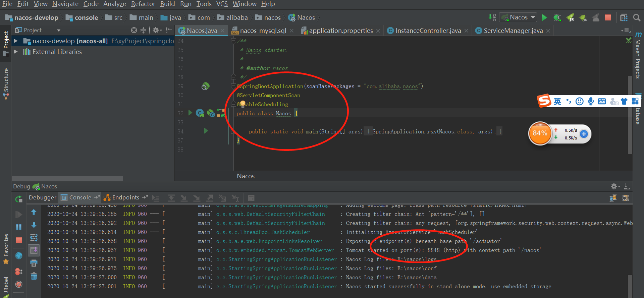The height and width of the screenshot is (298, 644).
Task: Open Evaluate Expression calculator icon
Action: 251,198
